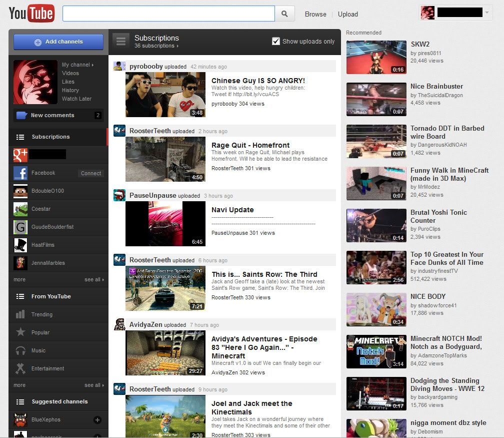Click into the YouTube search field

click(168, 14)
